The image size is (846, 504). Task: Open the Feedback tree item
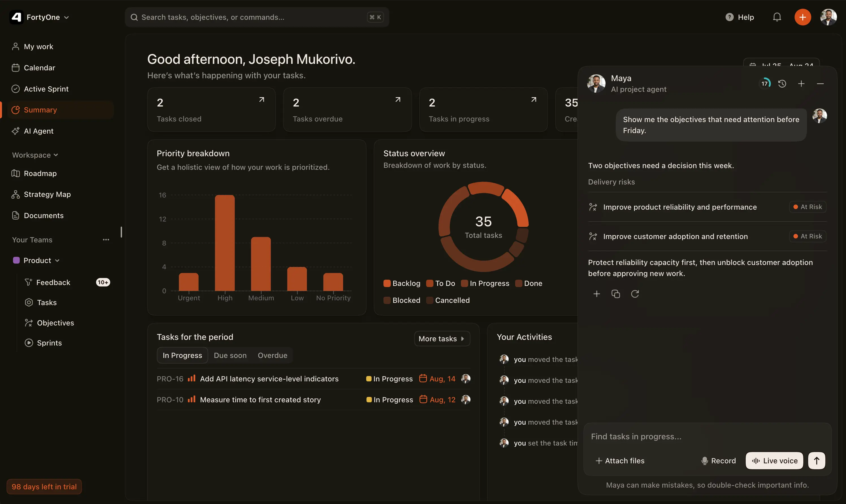[67, 282]
